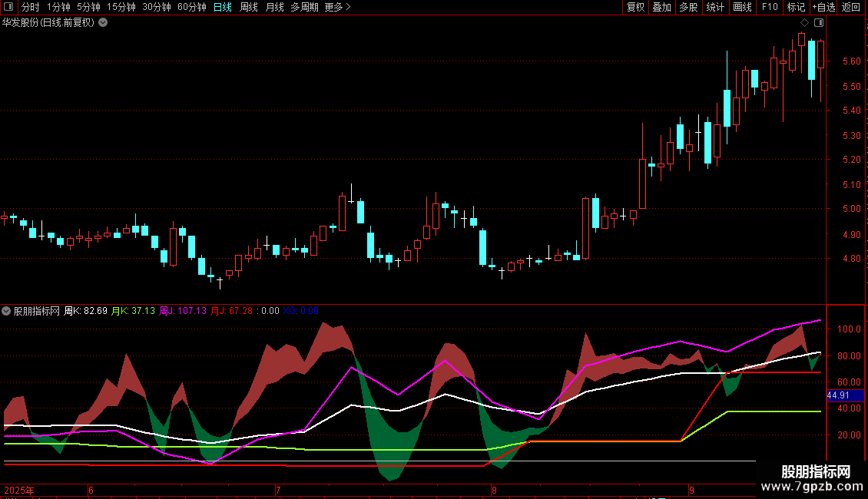Select the 60分钟 period tab
This screenshot has height=499, width=868.
[191, 8]
